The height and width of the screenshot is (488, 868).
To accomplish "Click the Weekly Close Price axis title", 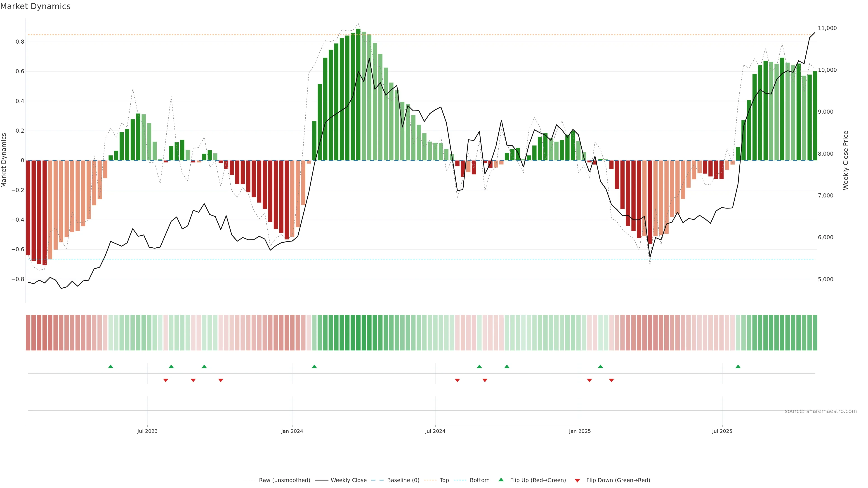I will click(x=845, y=160).
